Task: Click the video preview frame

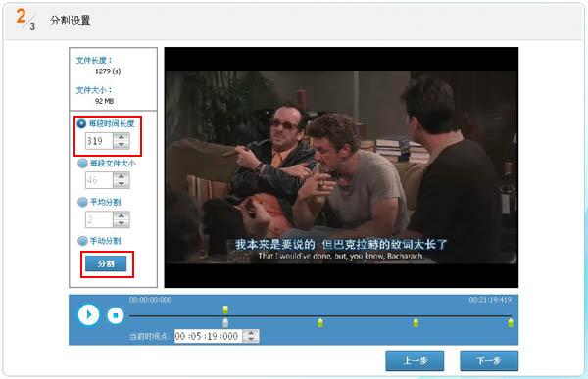Action: [x=341, y=167]
